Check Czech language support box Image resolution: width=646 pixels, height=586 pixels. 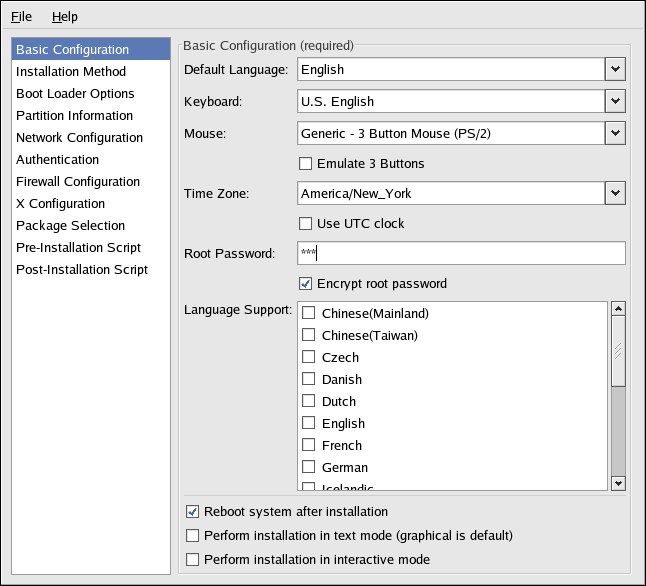point(309,358)
